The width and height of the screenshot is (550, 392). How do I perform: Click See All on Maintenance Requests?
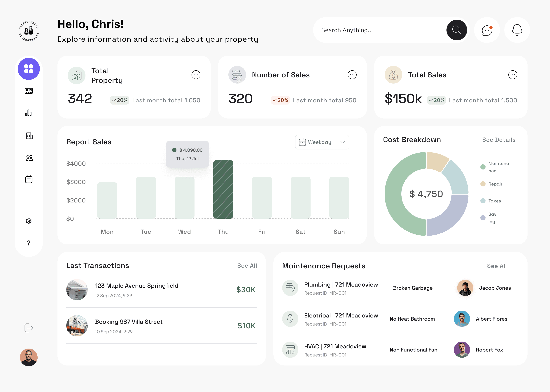497,266
